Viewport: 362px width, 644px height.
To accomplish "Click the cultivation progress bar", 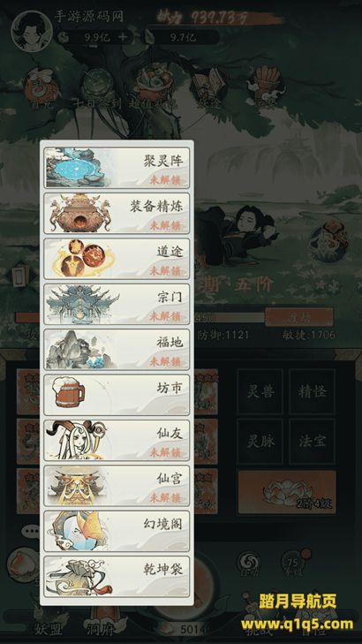I will [x=140, y=317].
